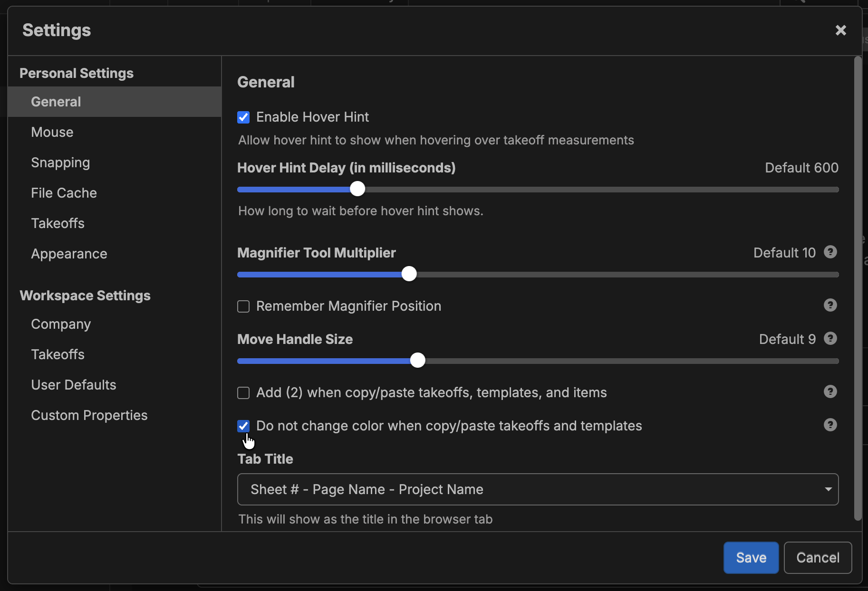868x591 pixels.
Task: Check Add (2) when copy/paste takeoffs
Action: click(243, 393)
